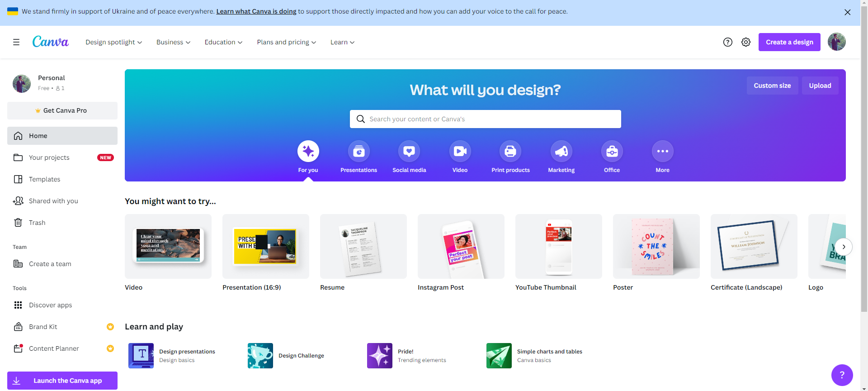Select the For you category icon
The image size is (868, 391).
point(308,151)
